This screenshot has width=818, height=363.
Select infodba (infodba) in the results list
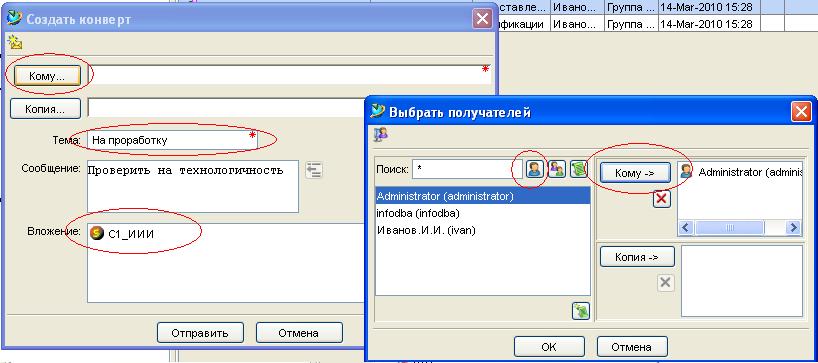click(x=483, y=213)
